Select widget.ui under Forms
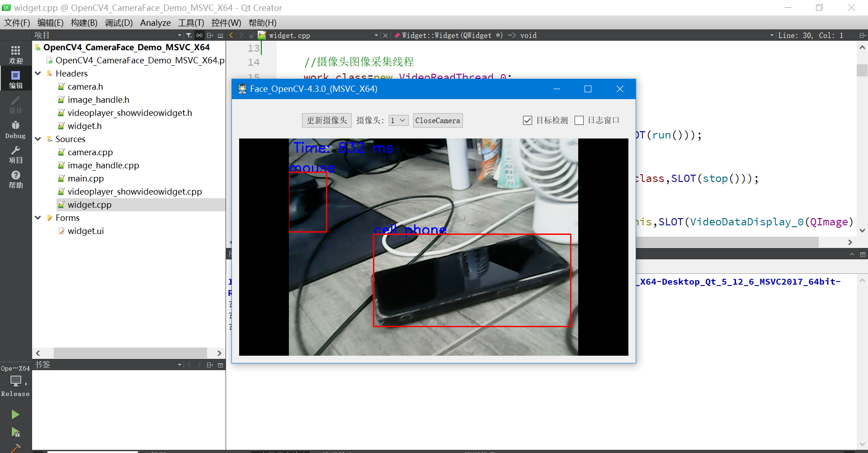The width and height of the screenshot is (868, 453). pyautogui.click(x=86, y=231)
